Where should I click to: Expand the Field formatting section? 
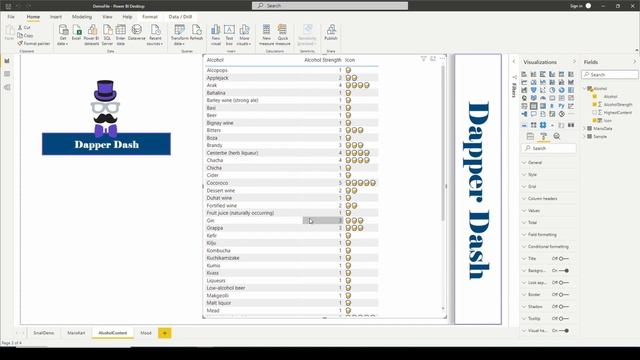(x=549, y=235)
